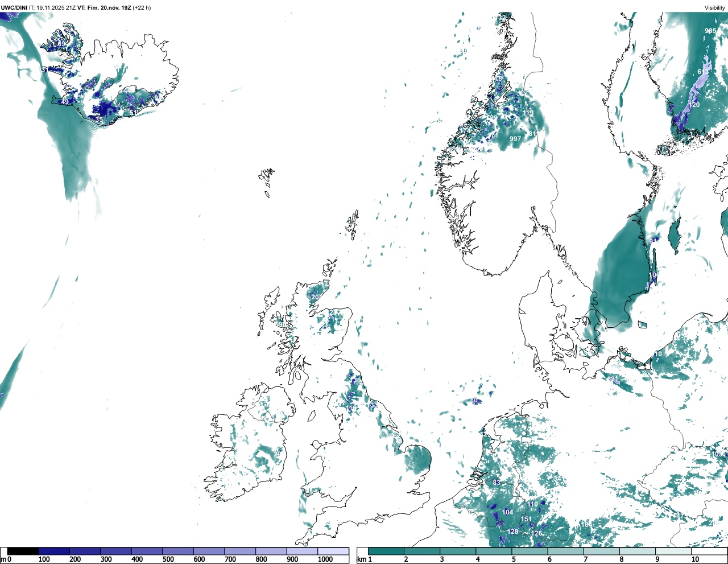Click the '35' value on Iceland's south coast

[x=100, y=120]
